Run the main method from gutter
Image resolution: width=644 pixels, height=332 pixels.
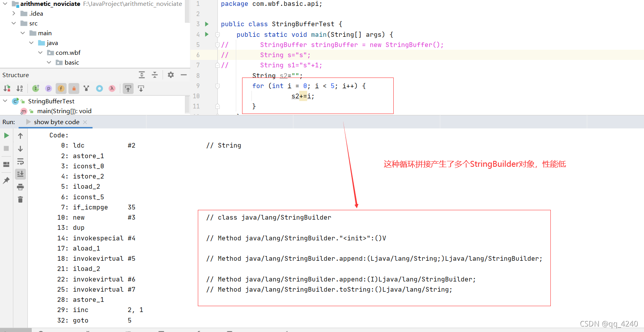[207, 34]
